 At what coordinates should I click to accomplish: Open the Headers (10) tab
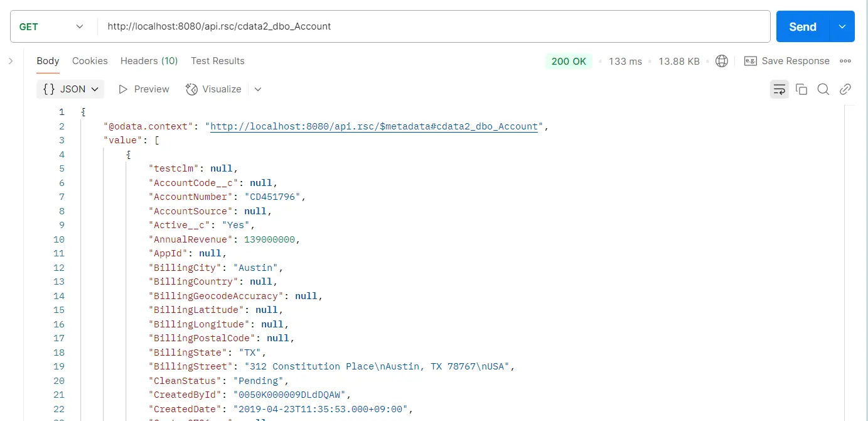point(149,61)
